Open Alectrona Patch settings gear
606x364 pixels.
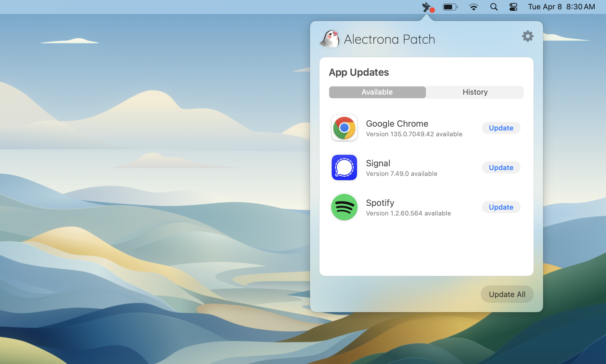point(528,36)
